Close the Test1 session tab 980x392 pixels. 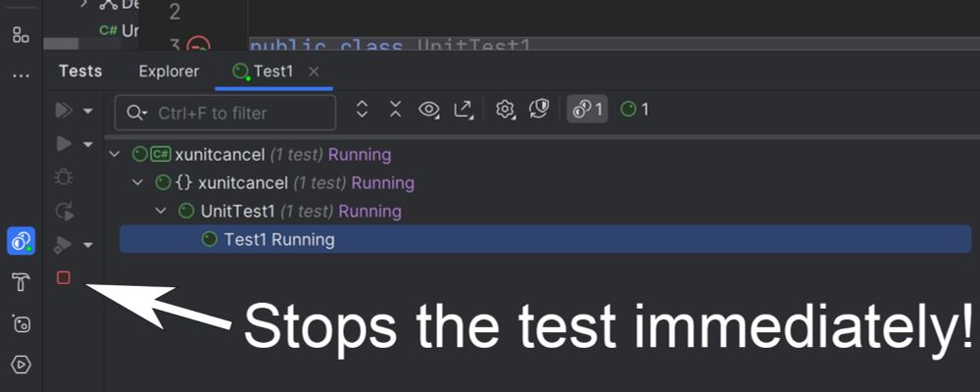coord(314,72)
